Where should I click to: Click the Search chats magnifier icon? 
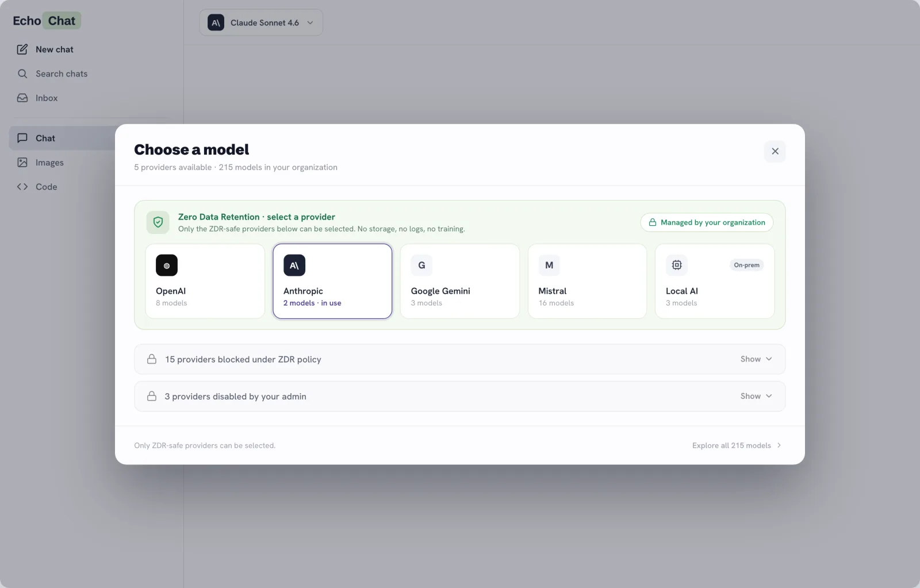(22, 74)
